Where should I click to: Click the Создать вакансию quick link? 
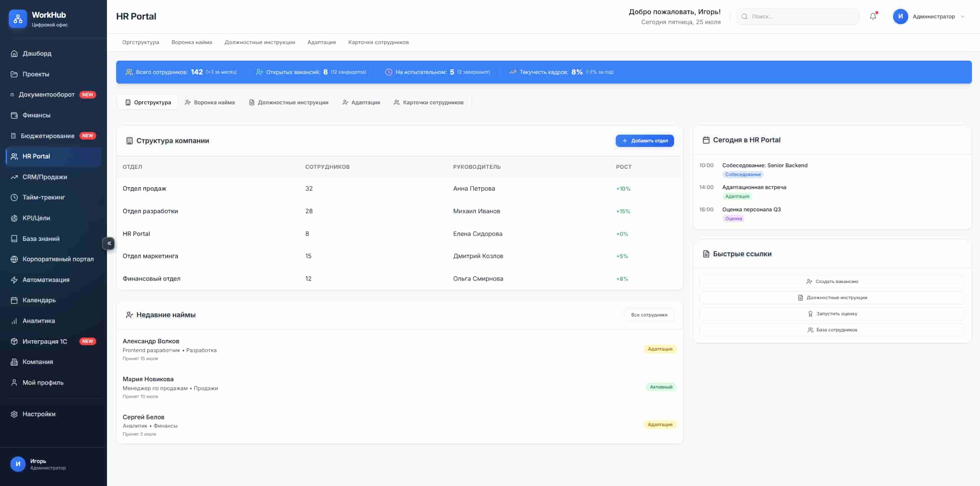pos(832,282)
